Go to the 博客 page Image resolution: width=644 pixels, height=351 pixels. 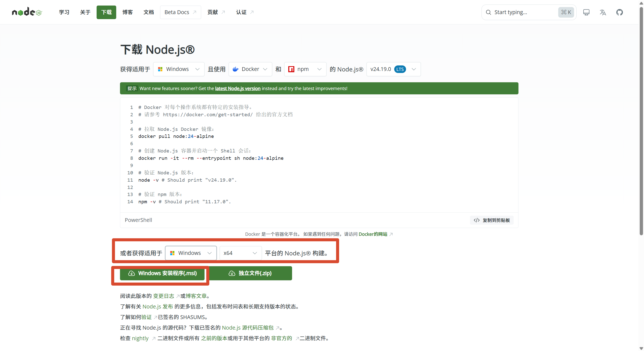[128, 12]
